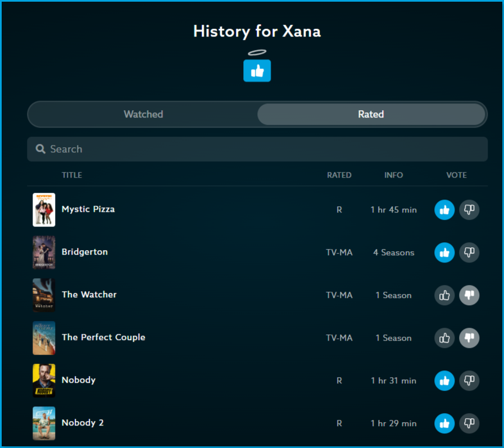Undo the thumbs down on The Perfect Couple
504x448 pixels.
(x=469, y=338)
